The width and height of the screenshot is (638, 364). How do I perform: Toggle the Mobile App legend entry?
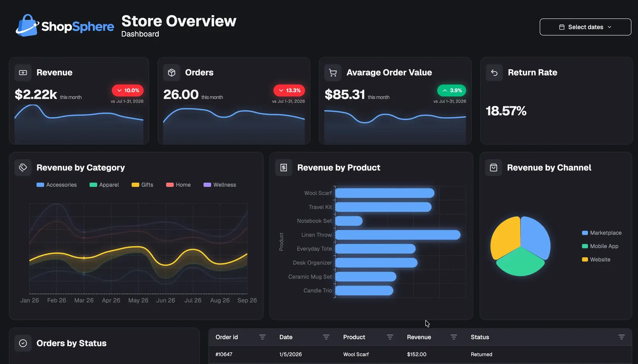point(600,246)
